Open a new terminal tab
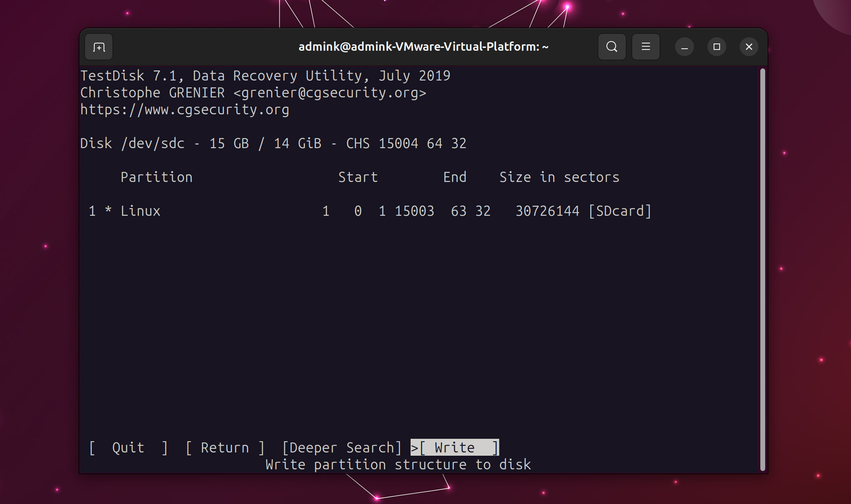Viewport: 851px width, 504px height. coord(99,47)
